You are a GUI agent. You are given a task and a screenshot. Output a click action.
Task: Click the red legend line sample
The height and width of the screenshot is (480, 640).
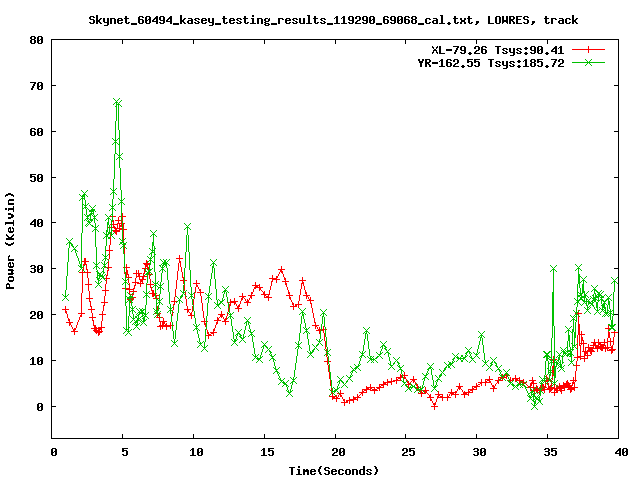[588, 50]
